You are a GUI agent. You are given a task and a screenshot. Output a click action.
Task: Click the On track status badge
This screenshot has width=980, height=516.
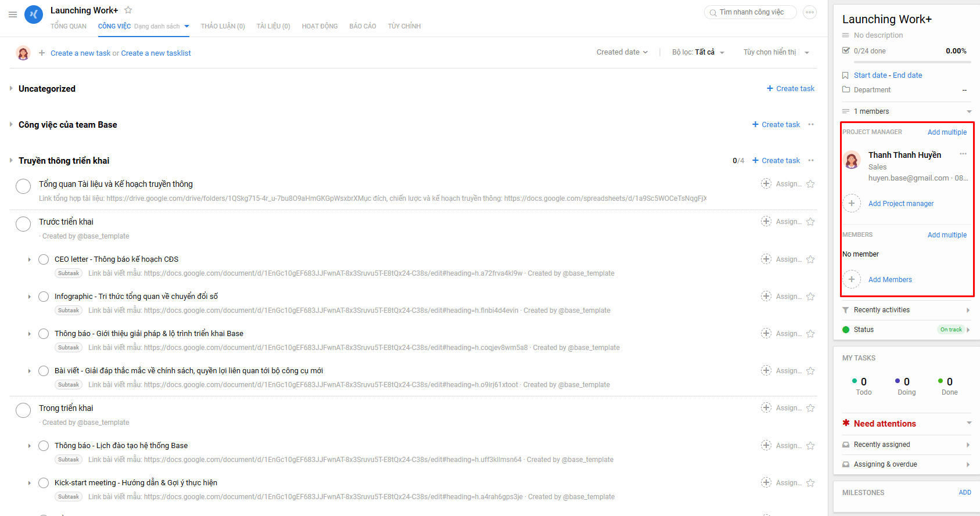click(951, 330)
